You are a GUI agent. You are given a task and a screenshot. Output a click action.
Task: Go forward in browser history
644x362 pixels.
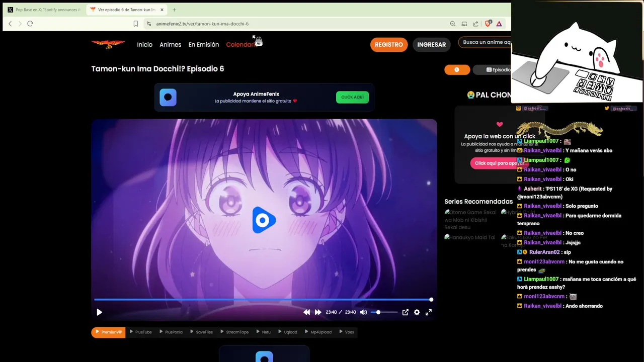point(20,24)
